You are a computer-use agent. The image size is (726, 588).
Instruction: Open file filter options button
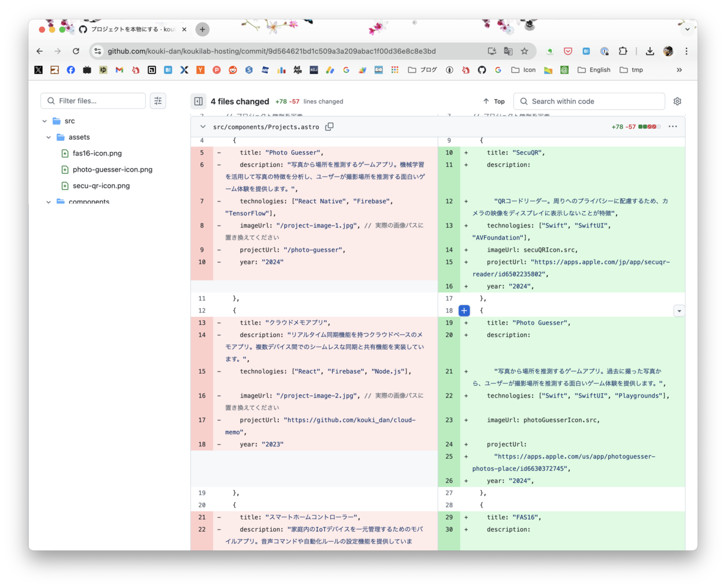click(x=158, y=101)
